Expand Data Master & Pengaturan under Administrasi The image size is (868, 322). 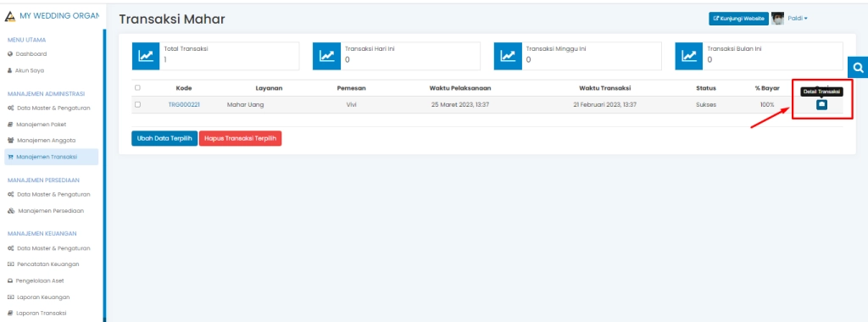tap(48, 108)
